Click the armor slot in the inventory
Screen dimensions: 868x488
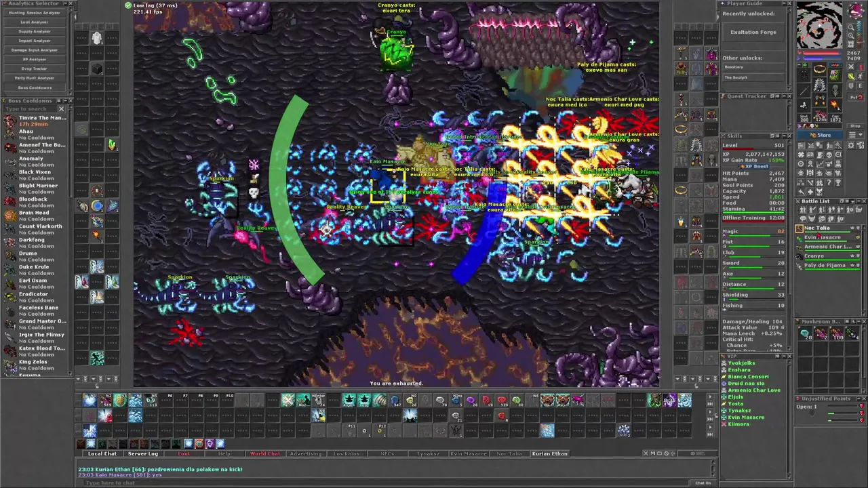pyautogui.click(x=820, y=85)
